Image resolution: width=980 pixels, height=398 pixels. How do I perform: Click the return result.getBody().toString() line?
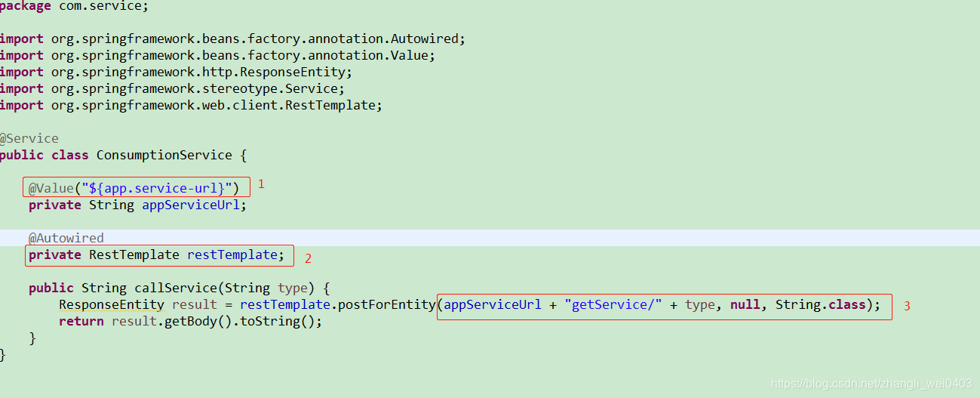[191, 321]
